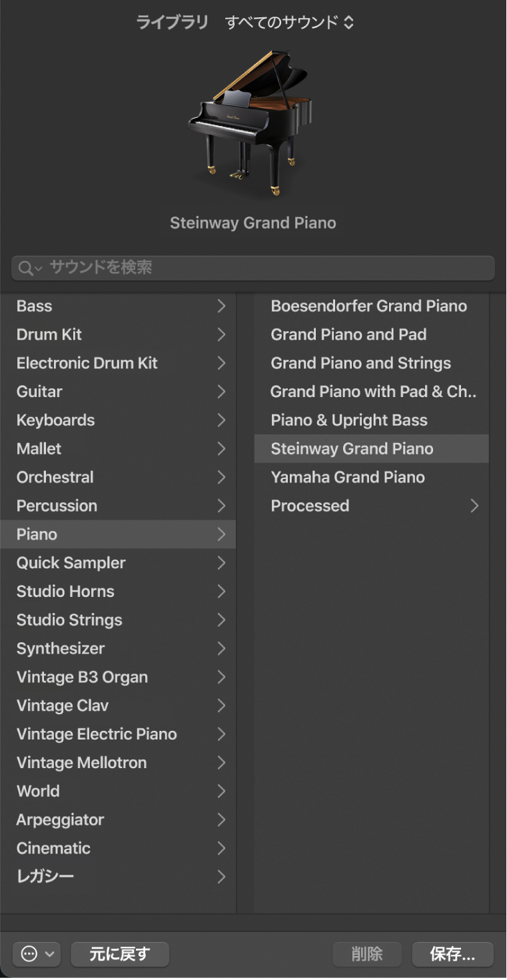Expand the Mallet chevron
The height and width of the screenshot is (980, 507).
click(221, 449)
